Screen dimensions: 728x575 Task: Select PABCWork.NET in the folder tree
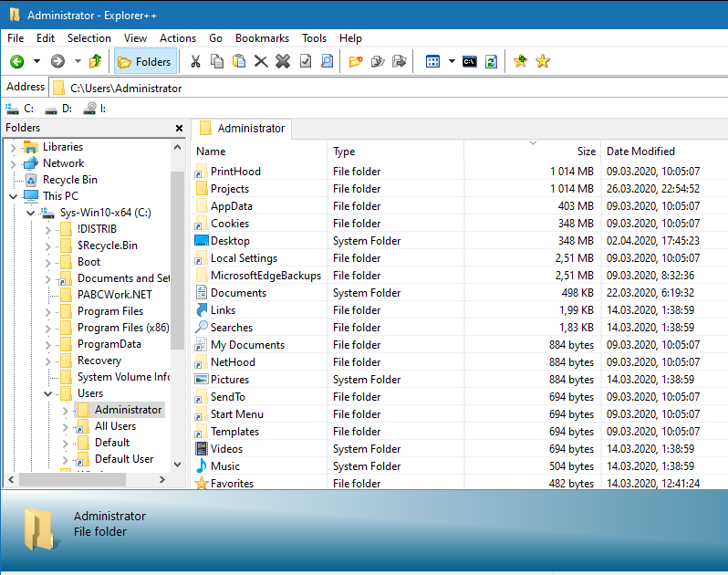(114, 295)
